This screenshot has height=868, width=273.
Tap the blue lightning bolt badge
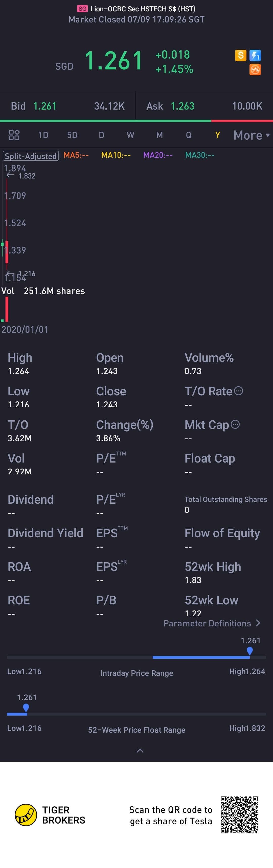[255, 55]
